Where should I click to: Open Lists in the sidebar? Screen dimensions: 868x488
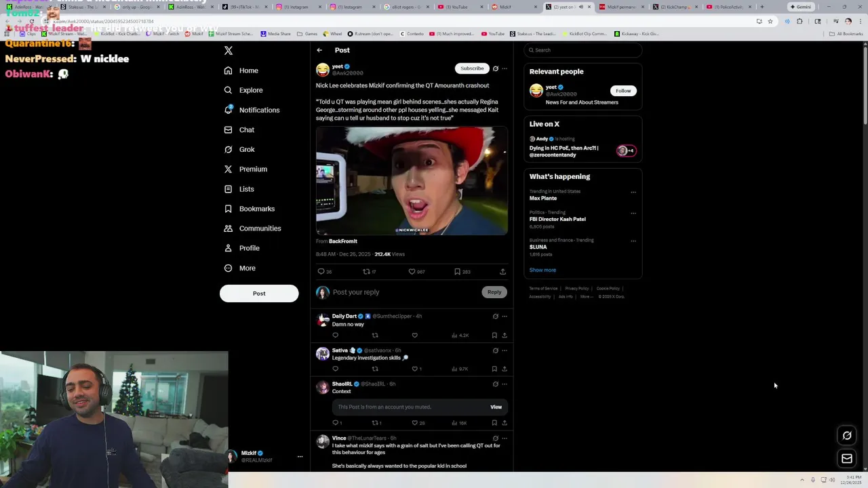point(239,189)
